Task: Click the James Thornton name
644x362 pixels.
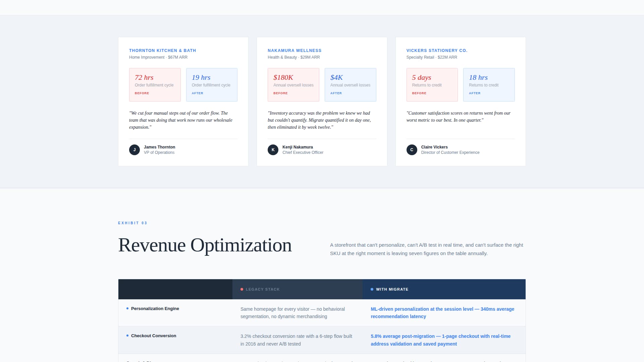Action: click(x=159, y=147)
